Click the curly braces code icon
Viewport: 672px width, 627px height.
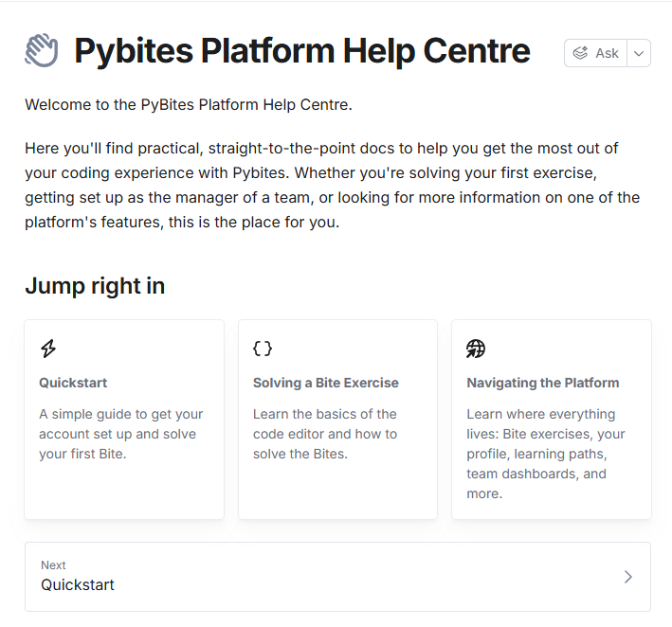263,349
